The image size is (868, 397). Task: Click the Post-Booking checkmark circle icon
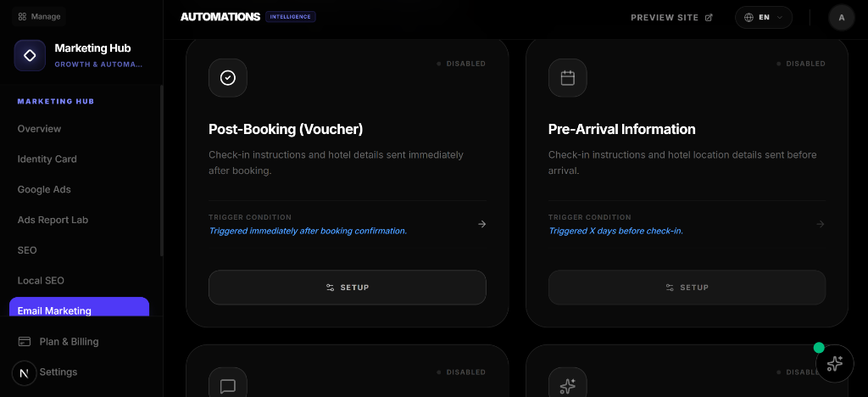pyautogui.click(x=228, y=78)
